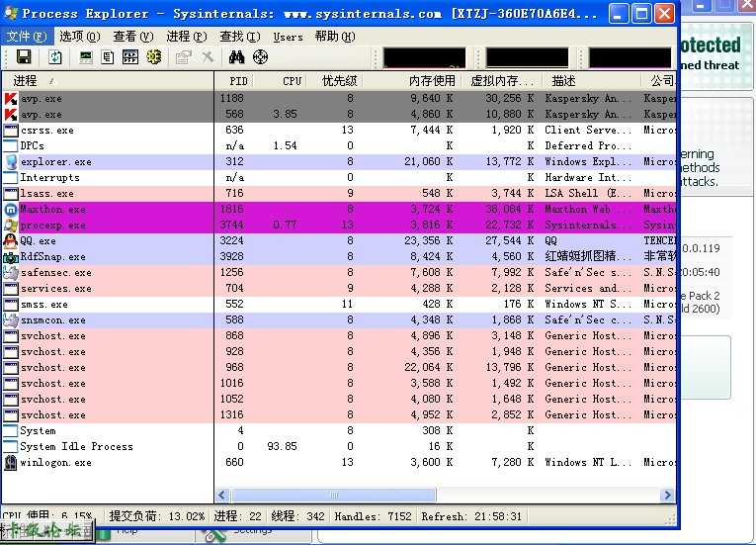Click Kaspersky icon of avp.exe PID 568

coord(11,115)
